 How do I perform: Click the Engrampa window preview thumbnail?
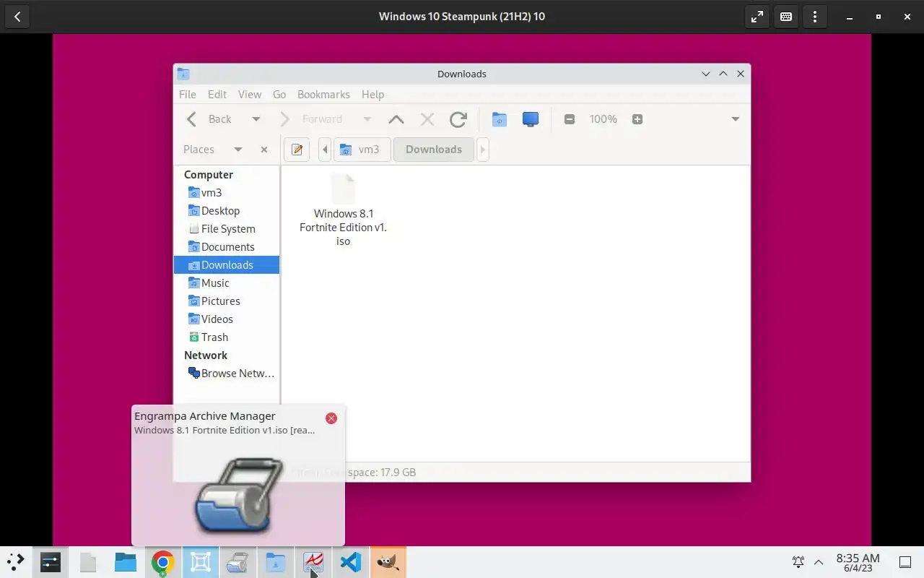[x=238, y=494]
